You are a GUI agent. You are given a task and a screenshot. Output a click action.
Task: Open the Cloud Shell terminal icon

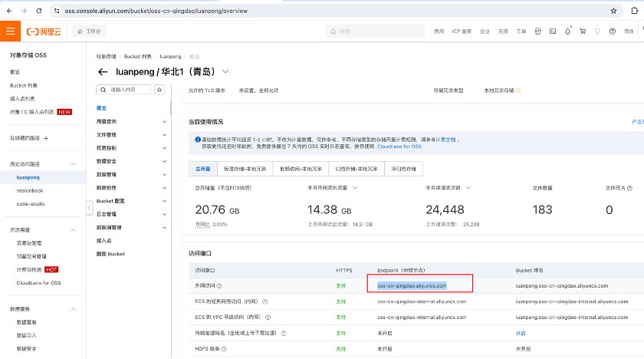click(553, 31)
